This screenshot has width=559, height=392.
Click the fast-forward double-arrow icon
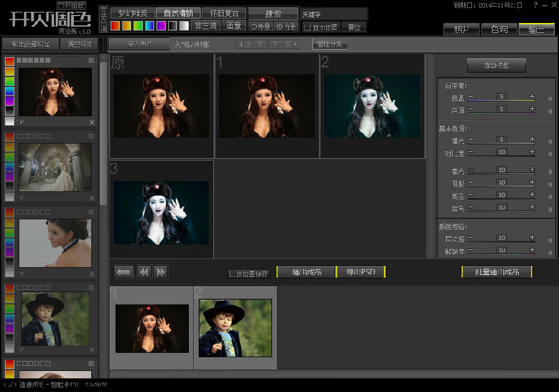pyautogui.click(x=161, y=271)
